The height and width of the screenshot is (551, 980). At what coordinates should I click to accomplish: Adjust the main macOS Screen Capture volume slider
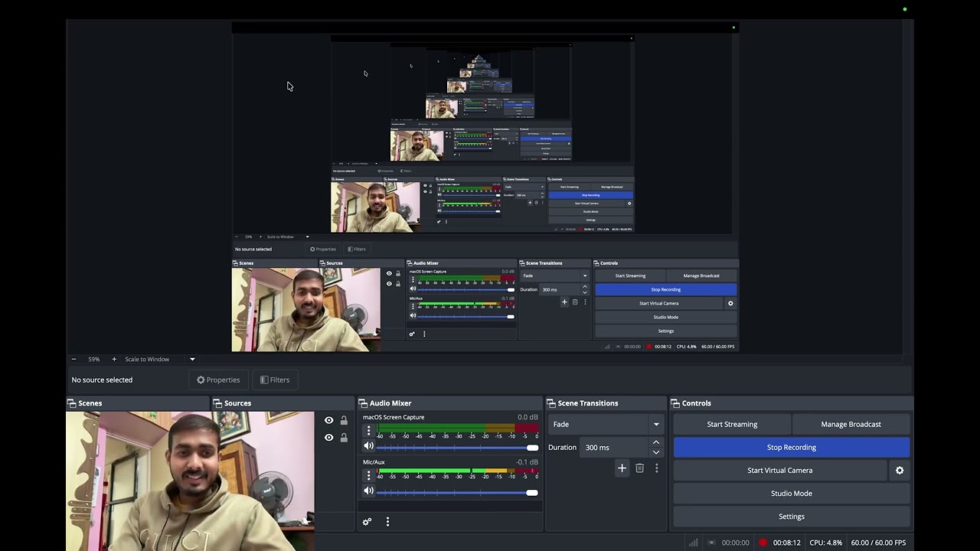point(458,448)
